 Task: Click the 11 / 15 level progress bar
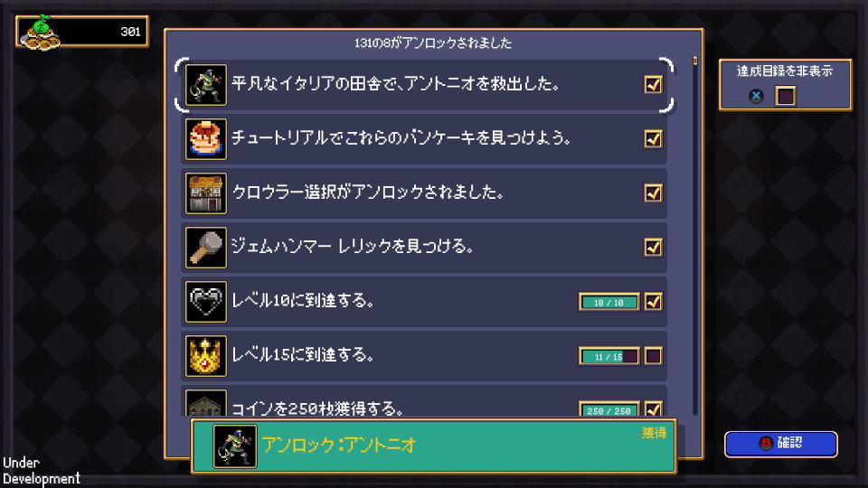tap(609, 356)
